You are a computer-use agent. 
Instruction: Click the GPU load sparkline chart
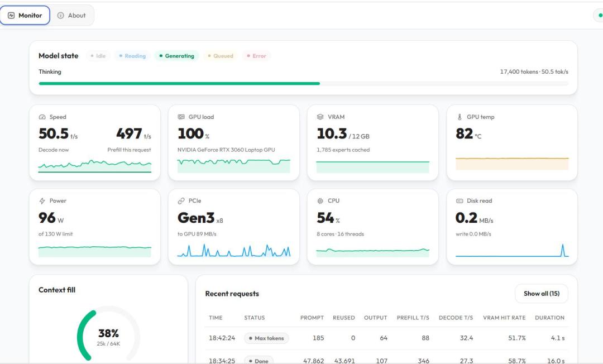point(234,166)
